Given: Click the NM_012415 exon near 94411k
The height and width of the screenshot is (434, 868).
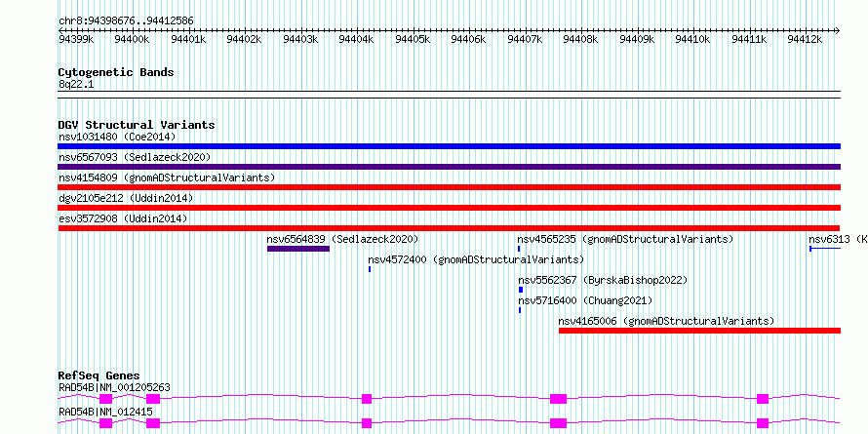Looking at the screenshot, I should (x=763, y=423).
